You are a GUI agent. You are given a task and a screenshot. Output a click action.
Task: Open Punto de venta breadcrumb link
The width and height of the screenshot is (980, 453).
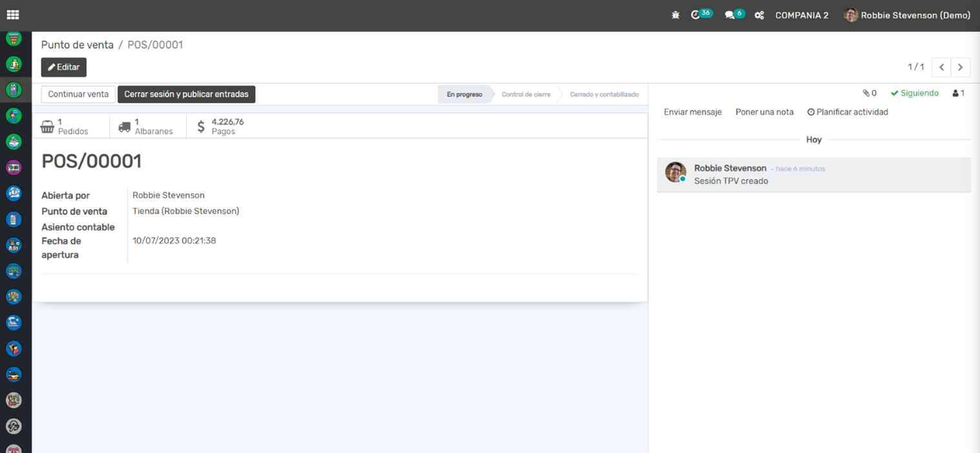[77, 45]
